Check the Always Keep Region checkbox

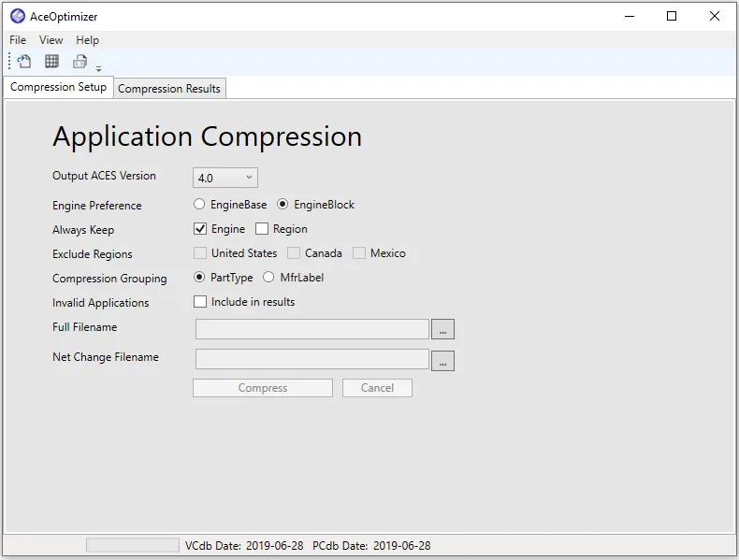262,229
